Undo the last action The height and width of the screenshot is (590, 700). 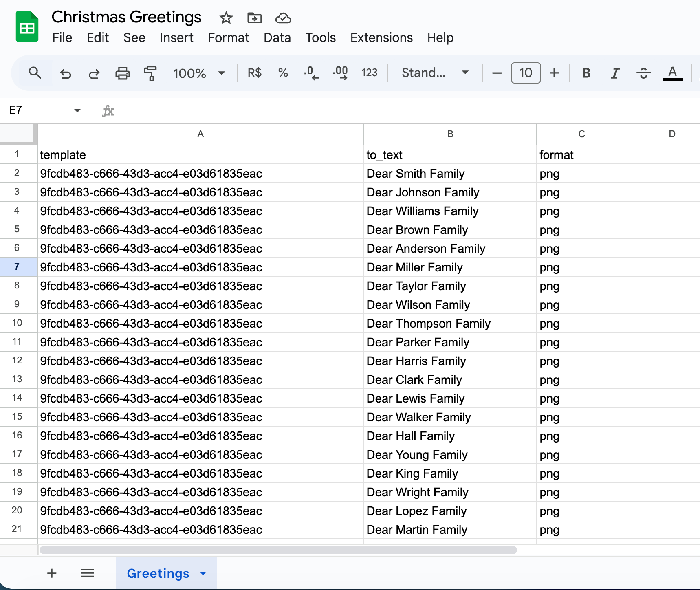66,73
